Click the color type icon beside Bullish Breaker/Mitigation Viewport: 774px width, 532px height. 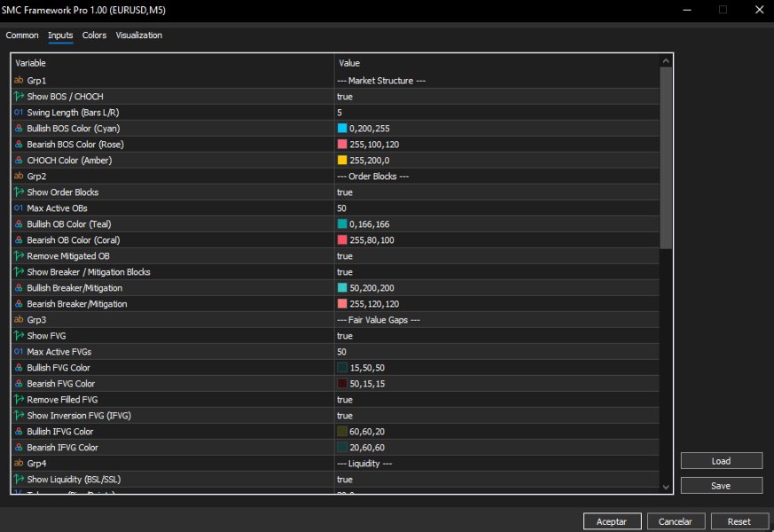tap(19, 287)
